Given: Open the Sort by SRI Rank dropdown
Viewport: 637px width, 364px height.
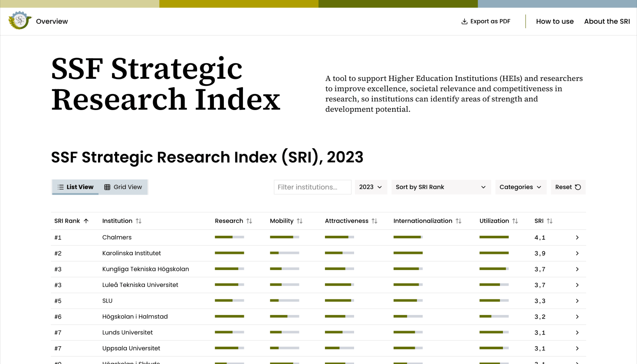Looking at the screenshot, I should pyautogui.click(x=441, y=187).
